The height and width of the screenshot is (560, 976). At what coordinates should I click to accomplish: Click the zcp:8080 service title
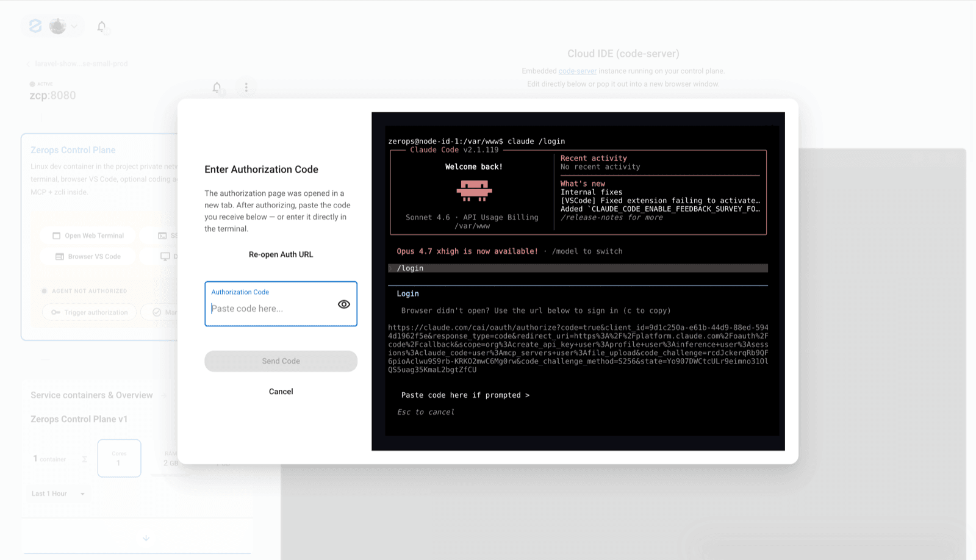[52, 95]
